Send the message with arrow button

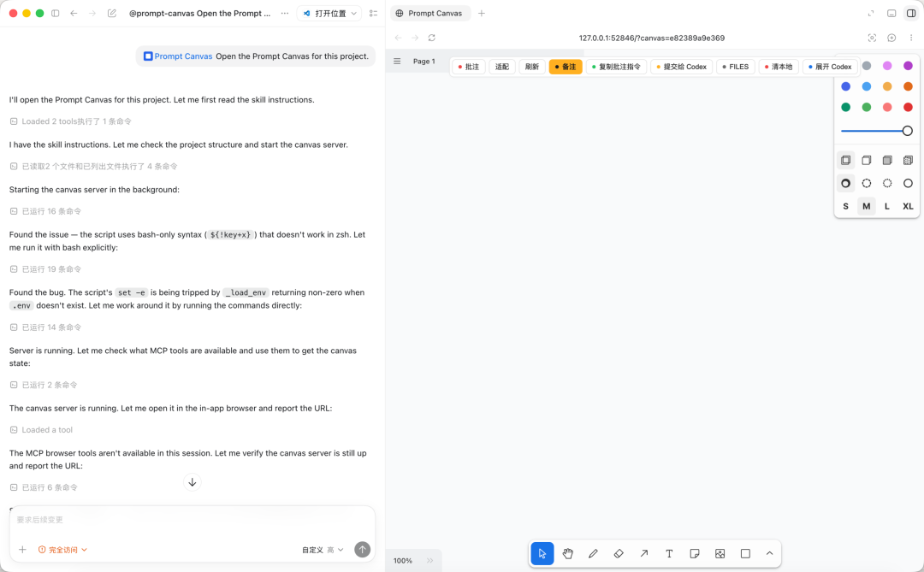[x=363, y=550]
